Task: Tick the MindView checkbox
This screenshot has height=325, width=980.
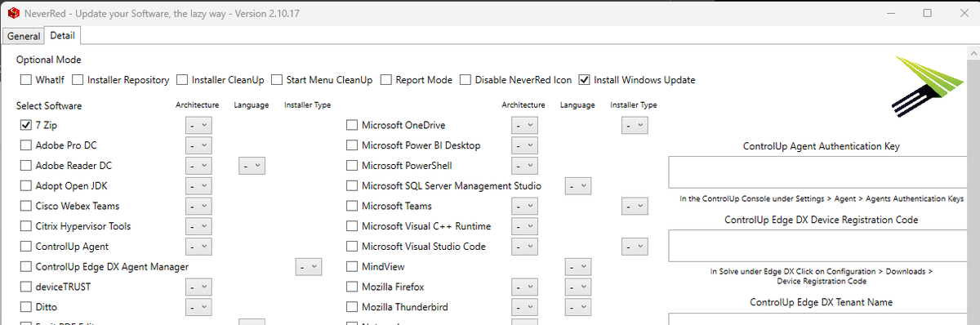Action: pos(352,267)
